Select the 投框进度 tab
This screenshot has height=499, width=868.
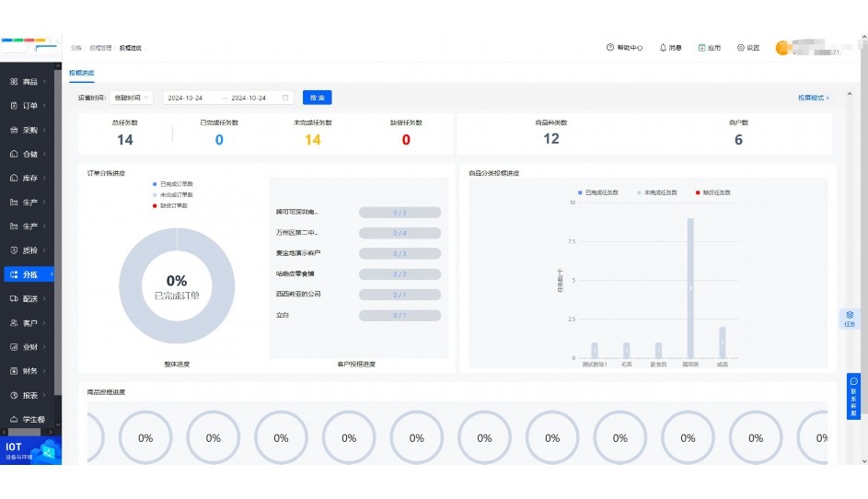[x=81, y=73]
